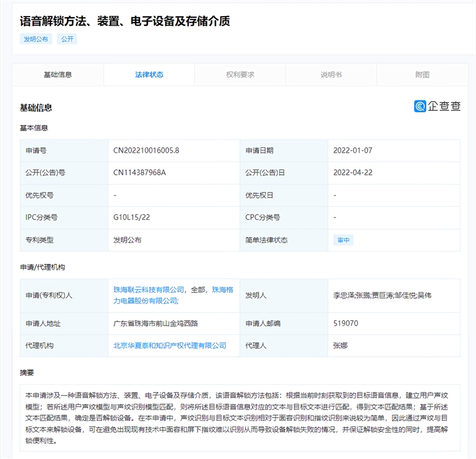Screen dimensions: 476x459
Task: Click the 申请(专利权)人 label cell
Action: click(64, 295)
